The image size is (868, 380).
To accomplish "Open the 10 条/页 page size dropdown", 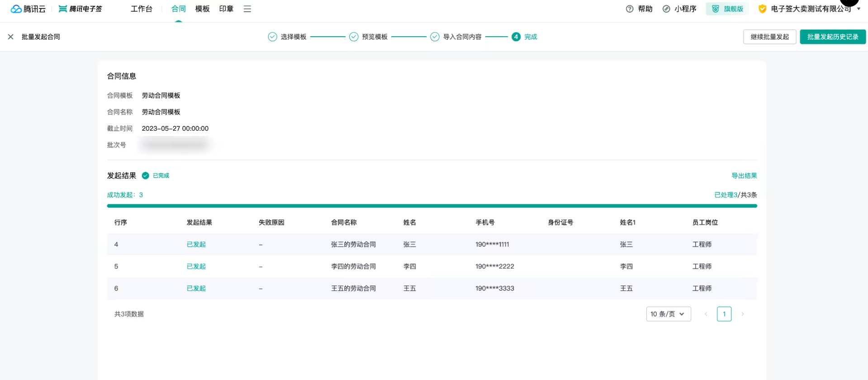I will pos(669,314).
